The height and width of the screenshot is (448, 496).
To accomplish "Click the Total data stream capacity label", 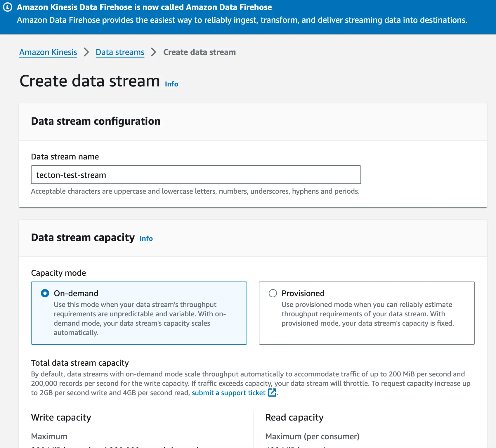I will click(80, 363).
